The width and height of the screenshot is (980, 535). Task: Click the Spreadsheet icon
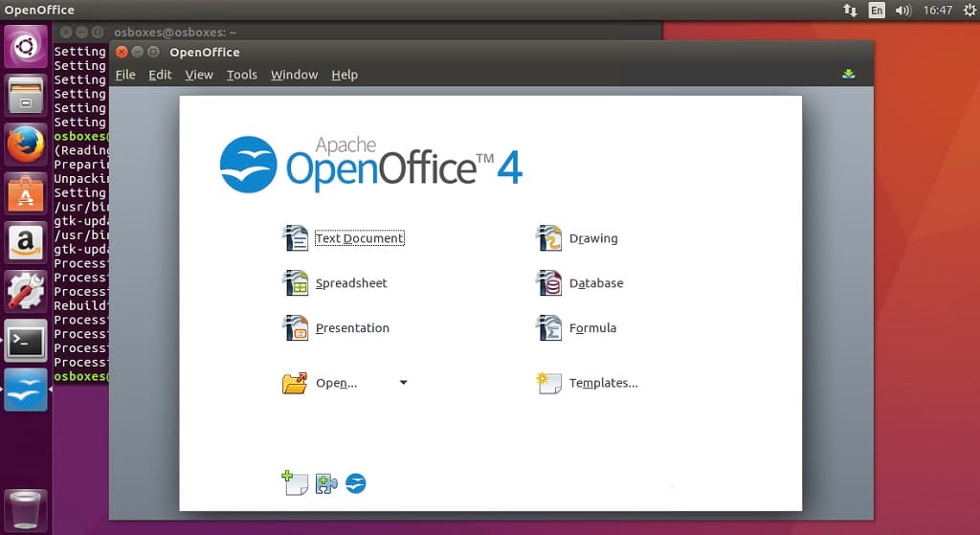pos(295,283)
